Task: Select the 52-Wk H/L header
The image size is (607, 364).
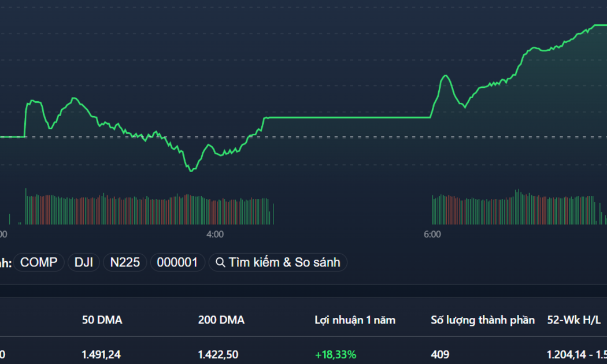Action: pos(573,320)
